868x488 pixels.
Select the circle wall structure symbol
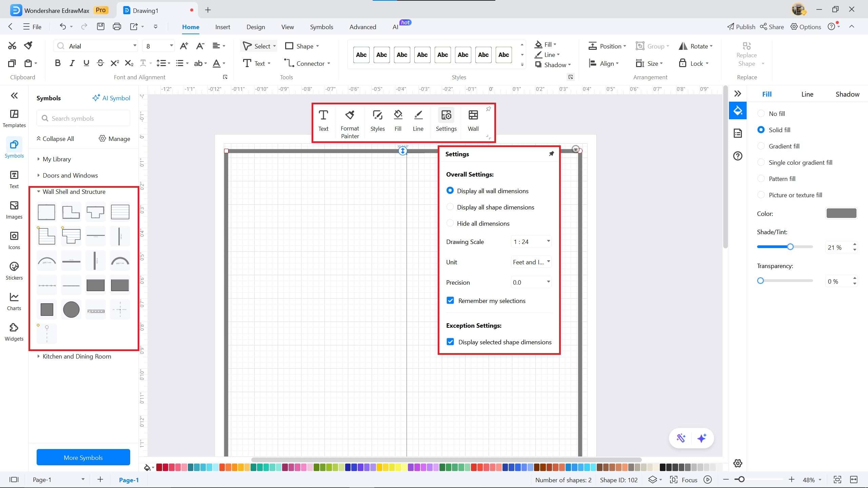[x=71, y=309]
